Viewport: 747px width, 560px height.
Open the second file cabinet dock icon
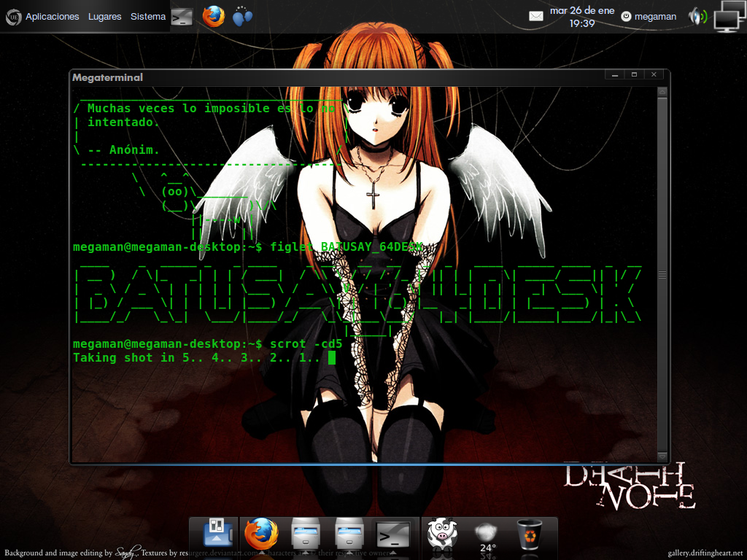coord(349,534)
